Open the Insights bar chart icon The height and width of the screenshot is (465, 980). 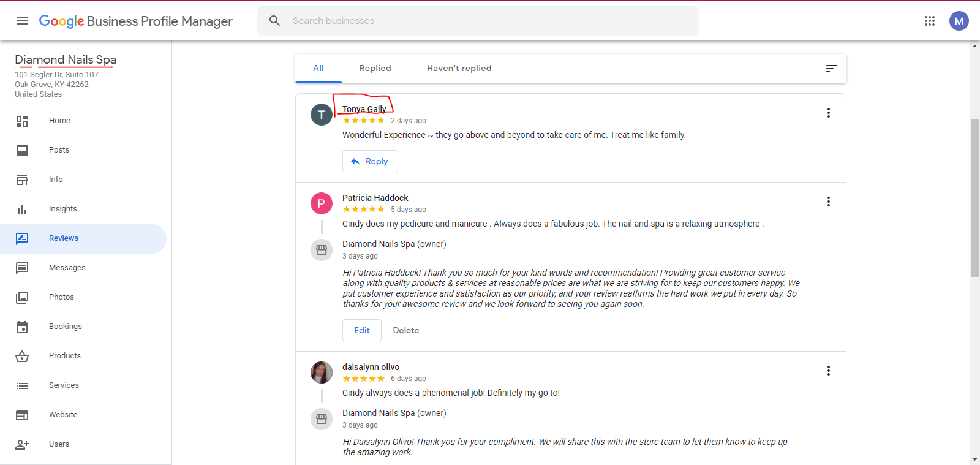(x=22, y=209)
